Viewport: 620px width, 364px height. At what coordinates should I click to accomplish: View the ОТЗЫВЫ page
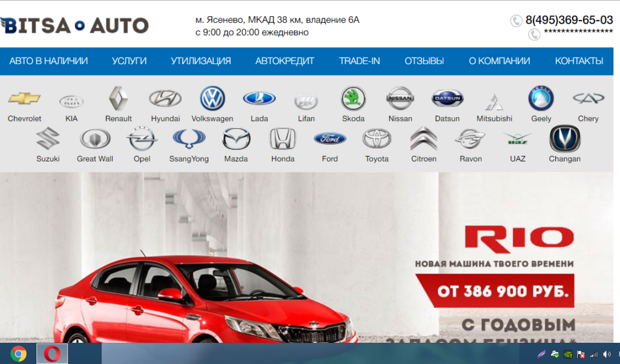424,61
